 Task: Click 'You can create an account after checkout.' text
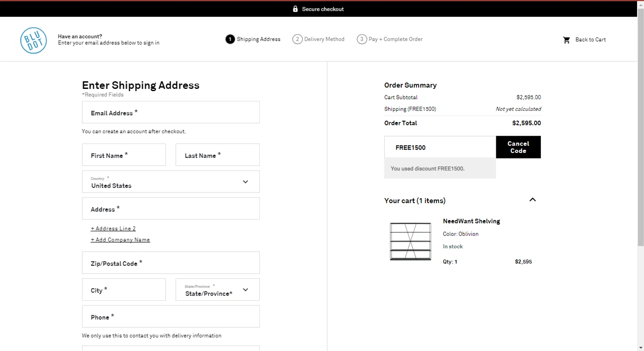(x=134, y=131)
